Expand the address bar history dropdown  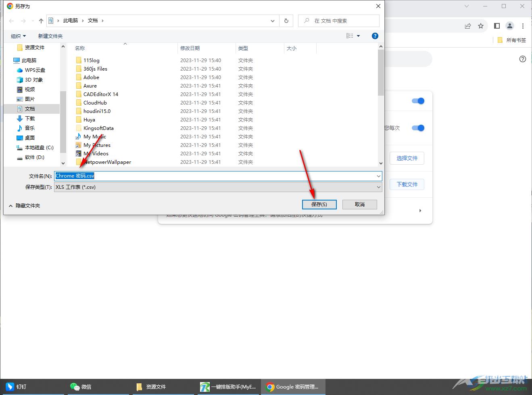coord(273,21)
